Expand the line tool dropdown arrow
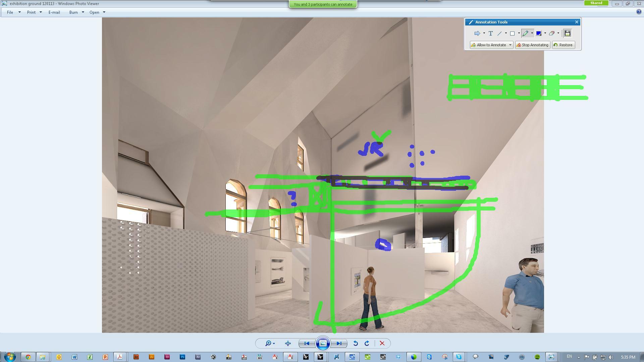 pos(506,33)
